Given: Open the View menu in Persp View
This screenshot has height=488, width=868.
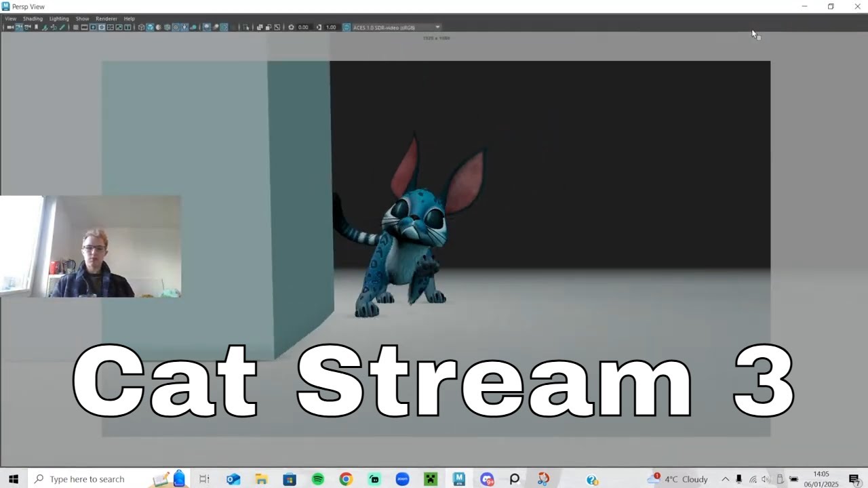Looking at the screenshot, I should pos(10,18).
